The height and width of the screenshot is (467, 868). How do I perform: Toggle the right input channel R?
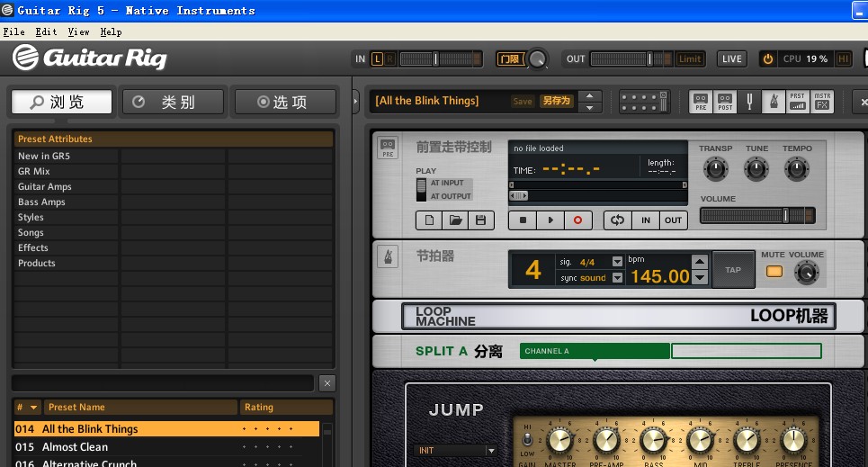389,58
